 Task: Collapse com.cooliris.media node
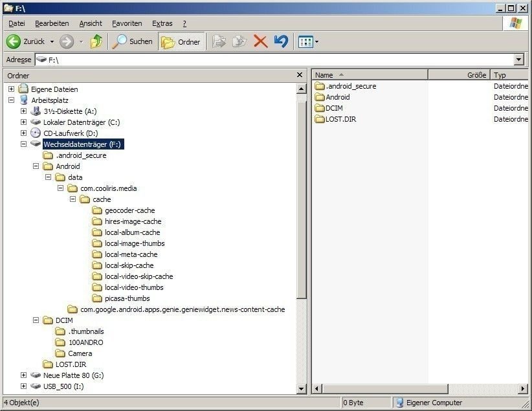click(60, 188)
